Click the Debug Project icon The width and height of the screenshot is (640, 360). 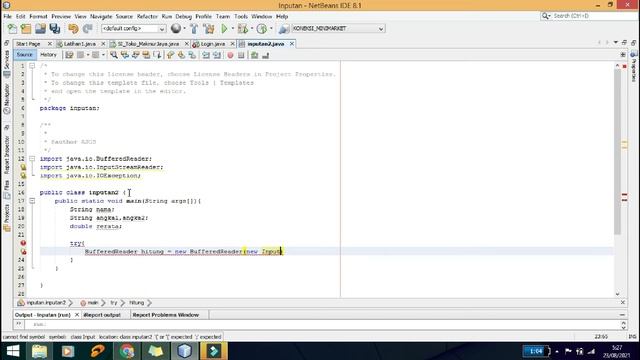(x=242, y=29)
